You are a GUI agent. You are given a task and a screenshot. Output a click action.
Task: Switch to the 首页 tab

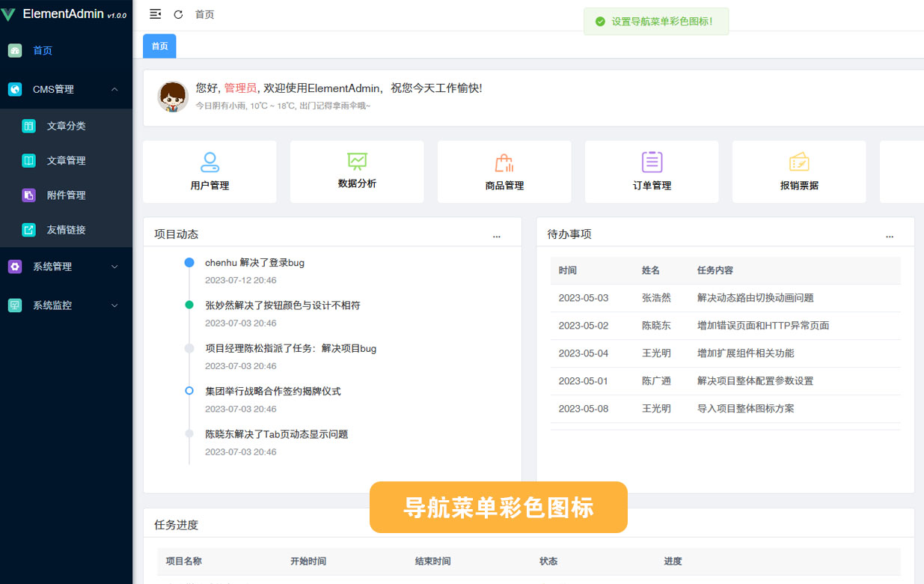159,46
